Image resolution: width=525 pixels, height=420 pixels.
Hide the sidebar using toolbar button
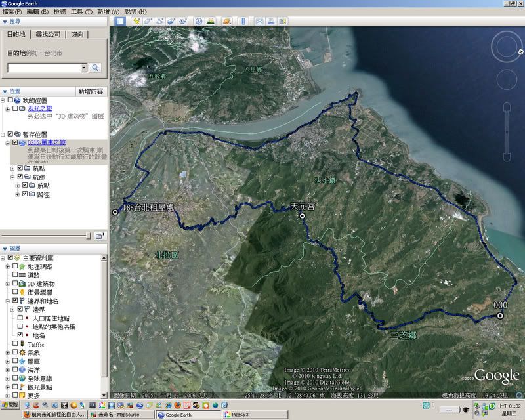click(120, 21)
